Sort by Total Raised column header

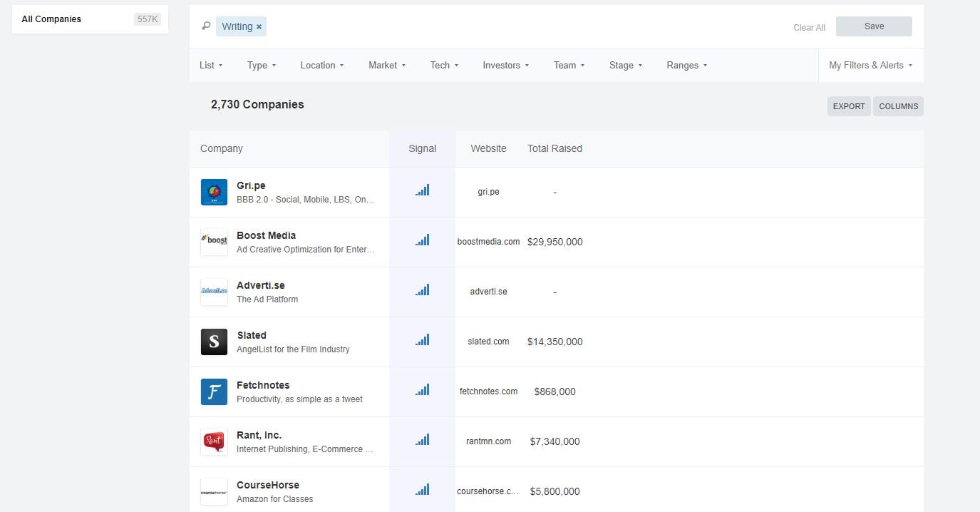pos(555,148)
